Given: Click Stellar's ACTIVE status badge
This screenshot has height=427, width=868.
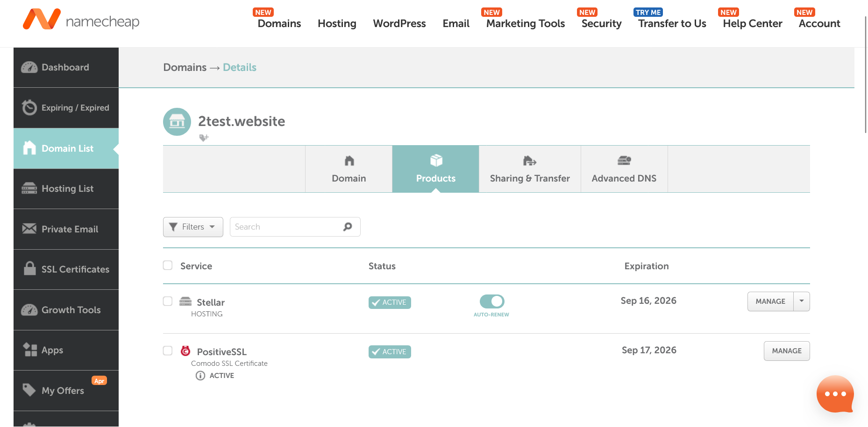Looking at the screenshot, I should [390, 302].
